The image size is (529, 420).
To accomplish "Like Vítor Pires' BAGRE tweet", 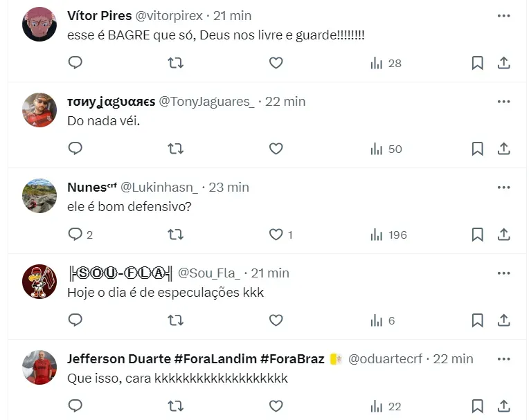I will pyautogui.click(x=276, y=63).
